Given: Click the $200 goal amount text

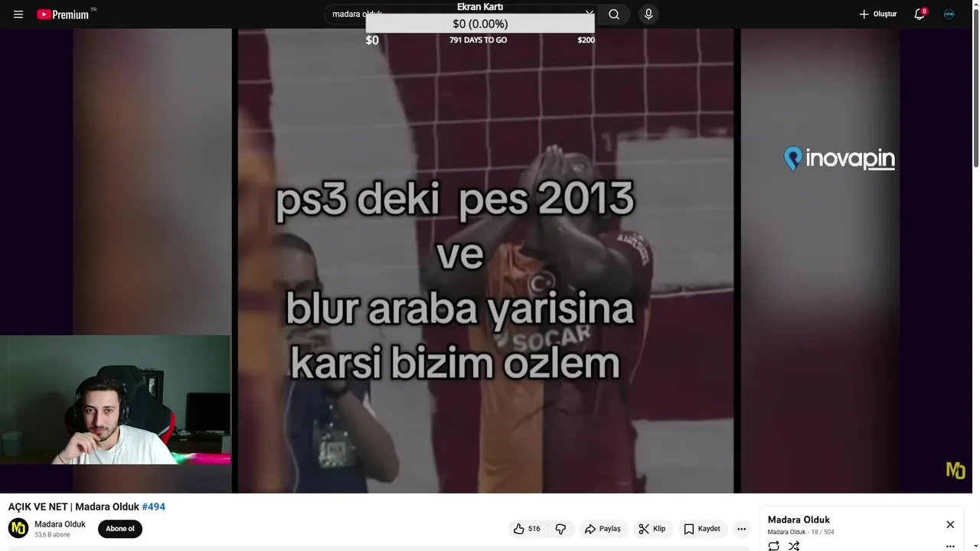Looking at the screenshot, I should (x=586, y=40).
